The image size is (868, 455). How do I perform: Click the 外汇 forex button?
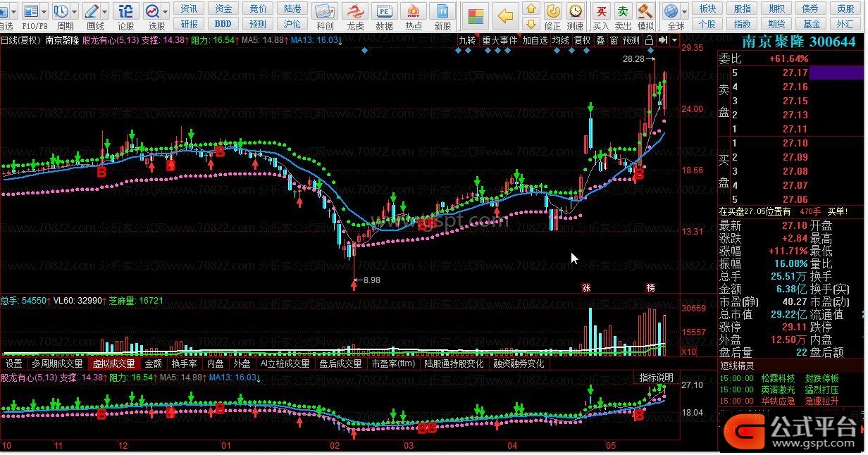(845, 23)
